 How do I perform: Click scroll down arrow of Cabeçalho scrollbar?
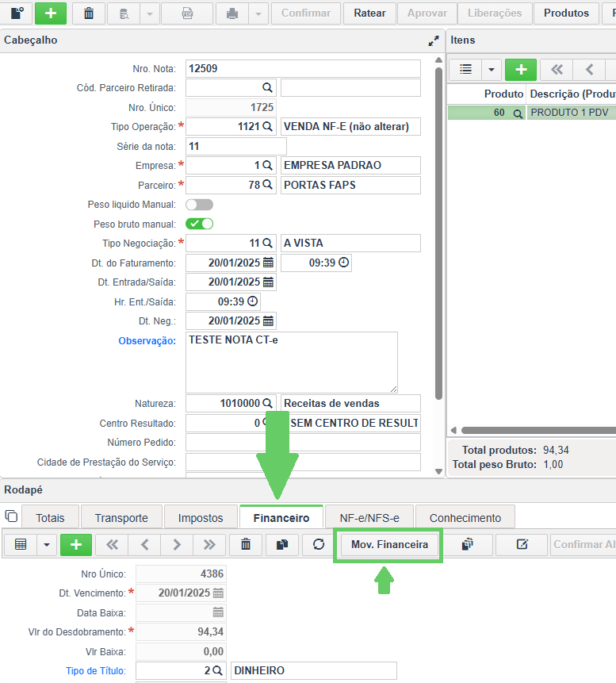click(439, 471)
